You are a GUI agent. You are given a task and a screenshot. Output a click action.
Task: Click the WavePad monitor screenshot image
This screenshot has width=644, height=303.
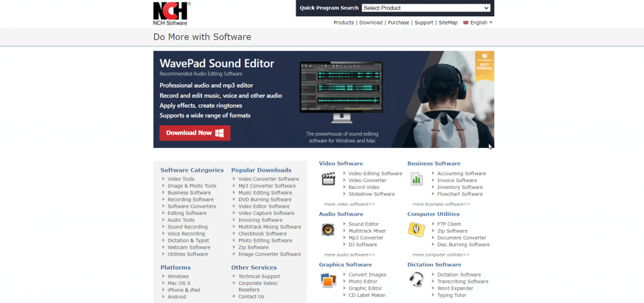[x=341, y=93]
